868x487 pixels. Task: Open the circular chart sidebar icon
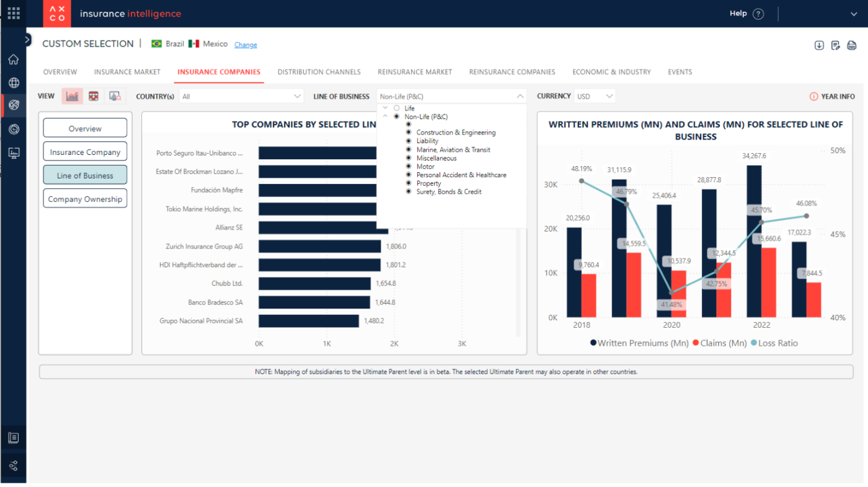click(14, 129)
